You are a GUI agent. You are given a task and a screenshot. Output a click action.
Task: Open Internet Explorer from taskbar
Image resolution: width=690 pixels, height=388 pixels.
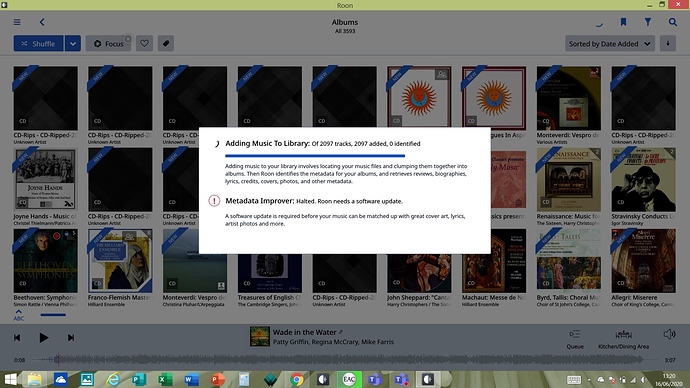click(113, 379)
